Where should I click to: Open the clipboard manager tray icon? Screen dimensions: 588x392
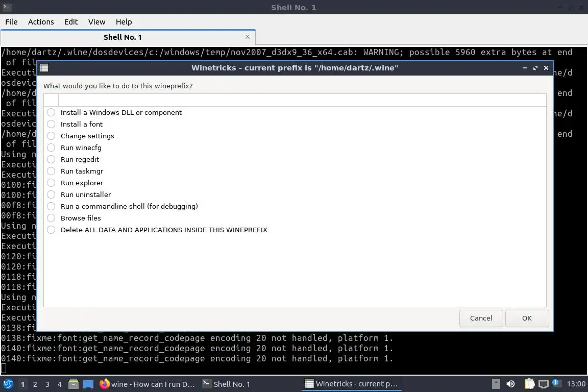click(529, 384)
